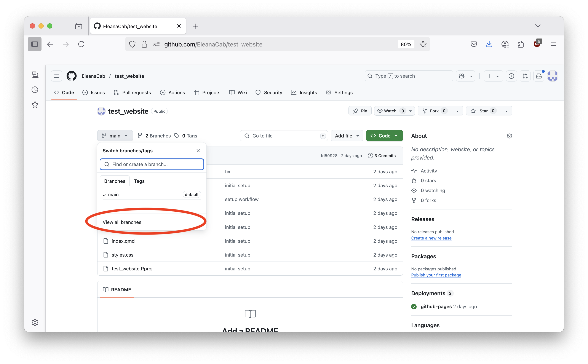Edit About section via gear icon
588x364 pixels.
509,136
